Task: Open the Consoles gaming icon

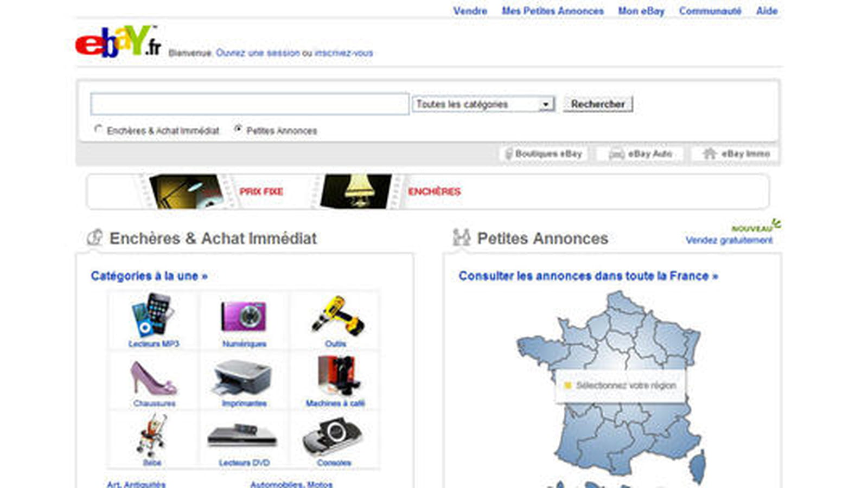Action: click(332, 436)
